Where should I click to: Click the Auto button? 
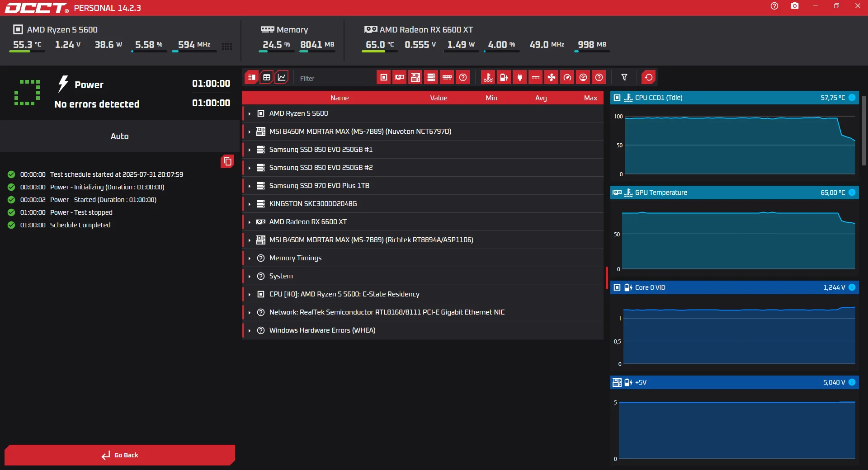tap(120, 136)
